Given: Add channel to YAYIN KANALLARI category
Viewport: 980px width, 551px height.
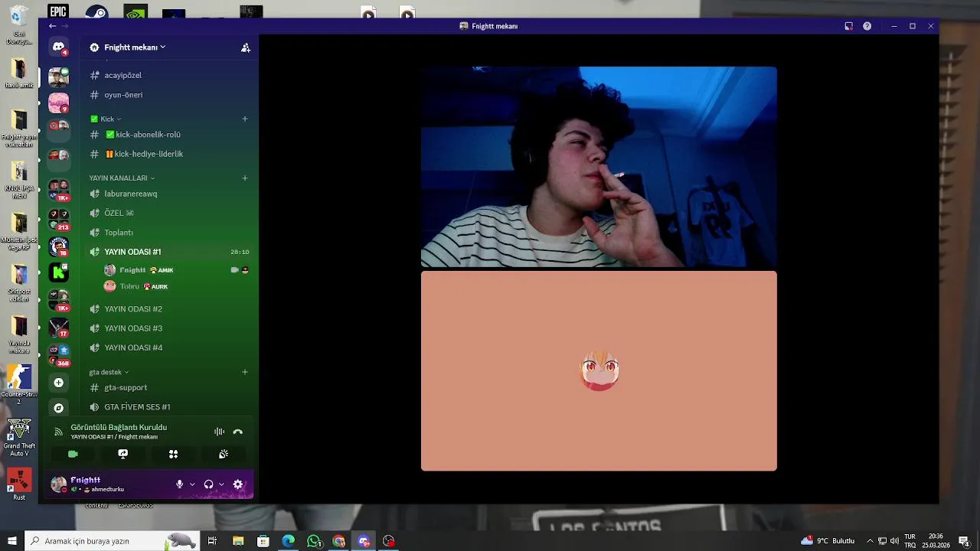Looking at the screenshot, I should 245,178.
